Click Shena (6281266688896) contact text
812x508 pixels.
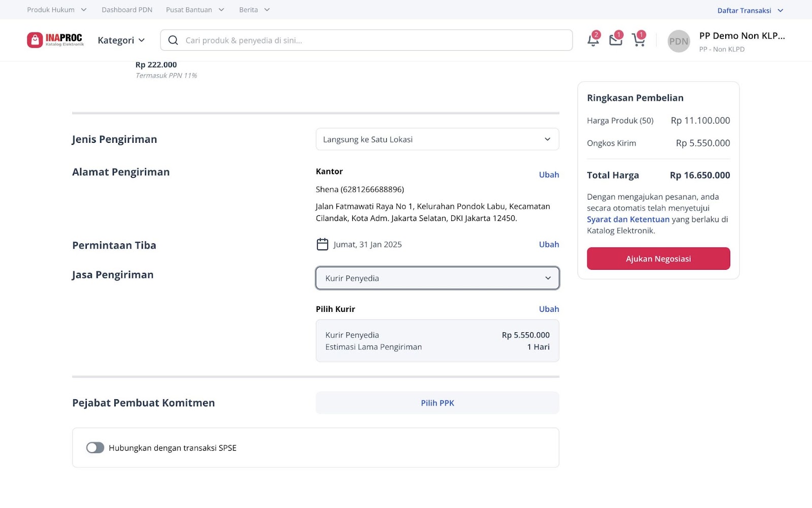[x=360, y=189]
